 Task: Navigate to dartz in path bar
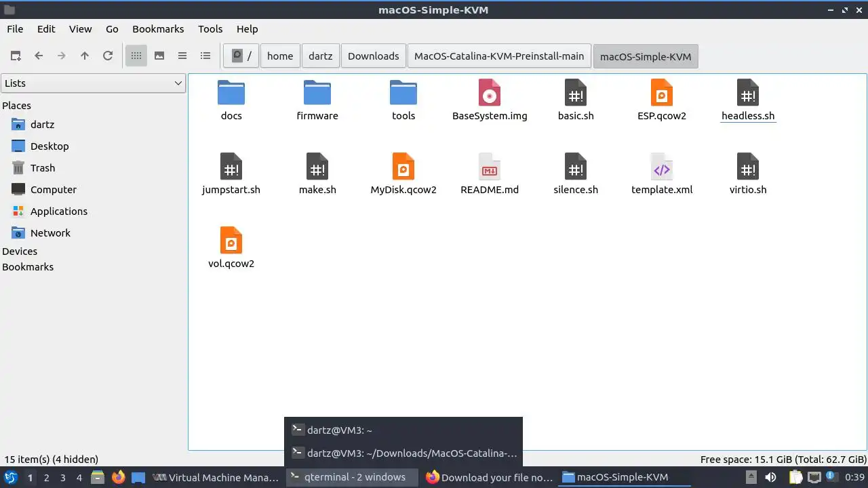[x=321, y=56]
